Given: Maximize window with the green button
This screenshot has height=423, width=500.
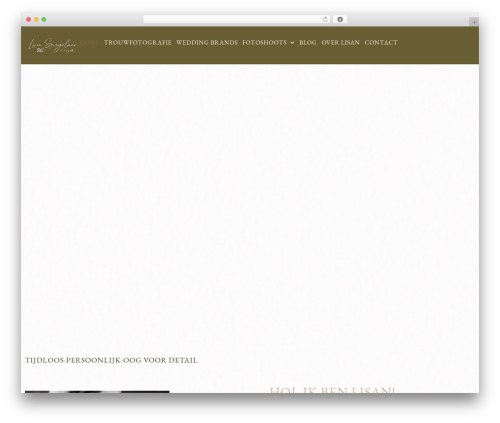Looking at the screenshot, I should point(44,20).
